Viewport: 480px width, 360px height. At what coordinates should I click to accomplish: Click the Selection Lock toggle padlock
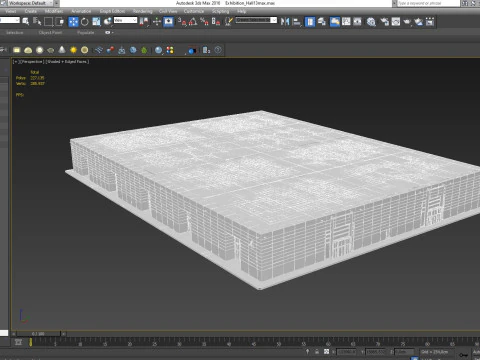pos(317,352)
